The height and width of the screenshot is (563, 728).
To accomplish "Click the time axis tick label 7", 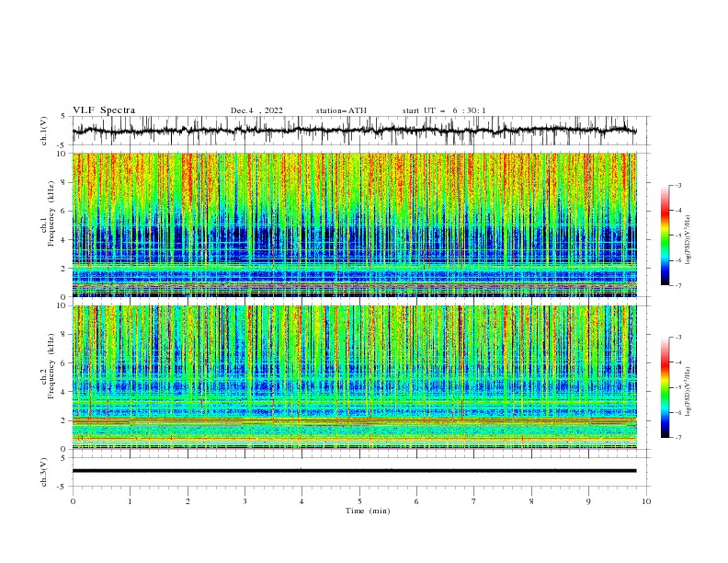I will (474, 501).
